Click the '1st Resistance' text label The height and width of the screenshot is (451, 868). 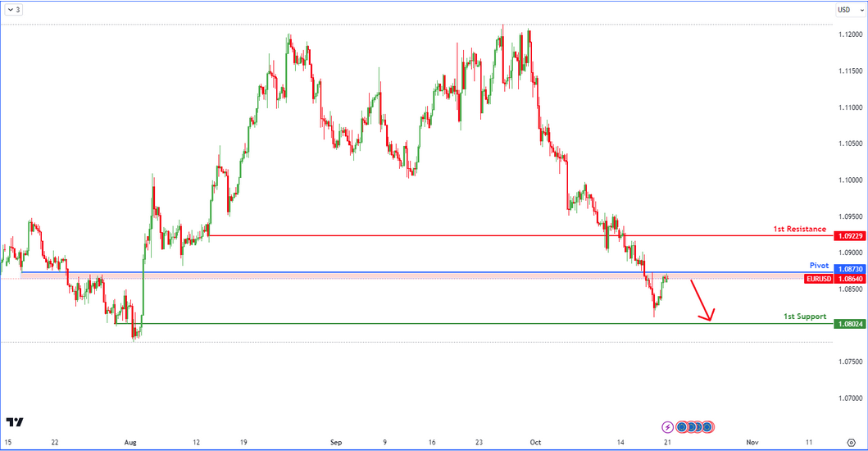[799, 229]
